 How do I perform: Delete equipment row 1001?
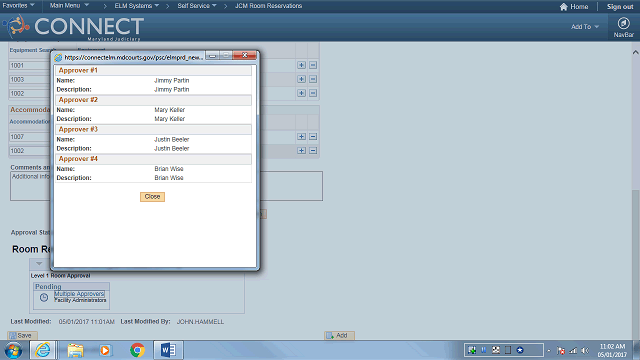[x=313, y=65]
